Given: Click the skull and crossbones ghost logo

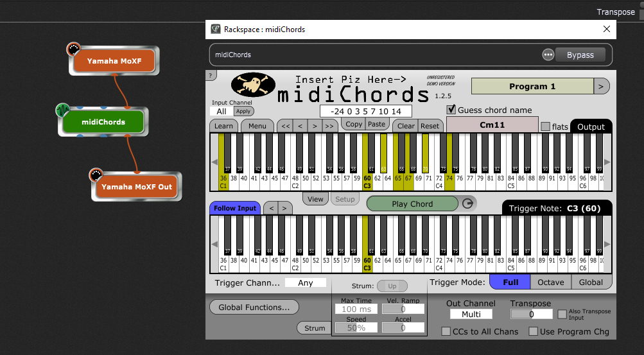Looking at the screenshot, I should (253, 85).
